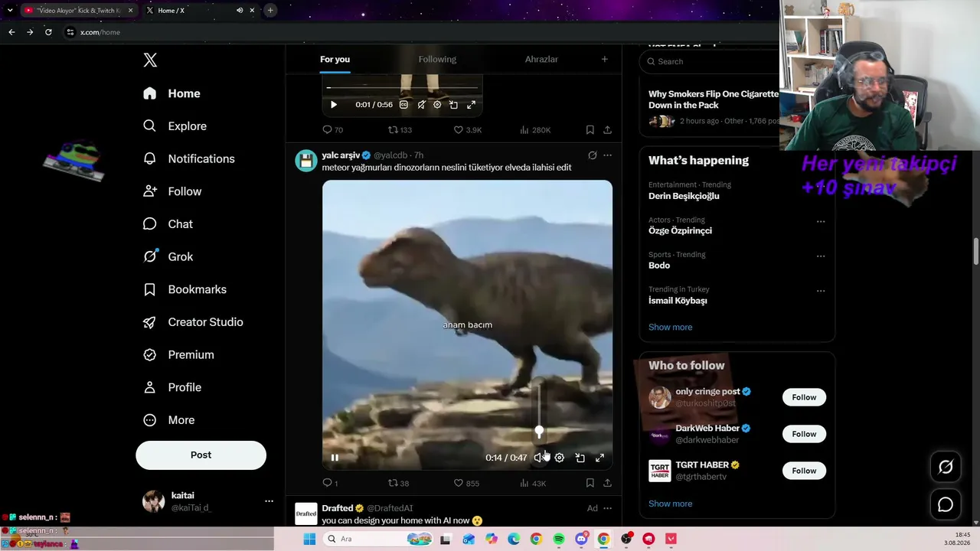
Task: Open more options on the Drafted ad
Action: pos(607,508)
